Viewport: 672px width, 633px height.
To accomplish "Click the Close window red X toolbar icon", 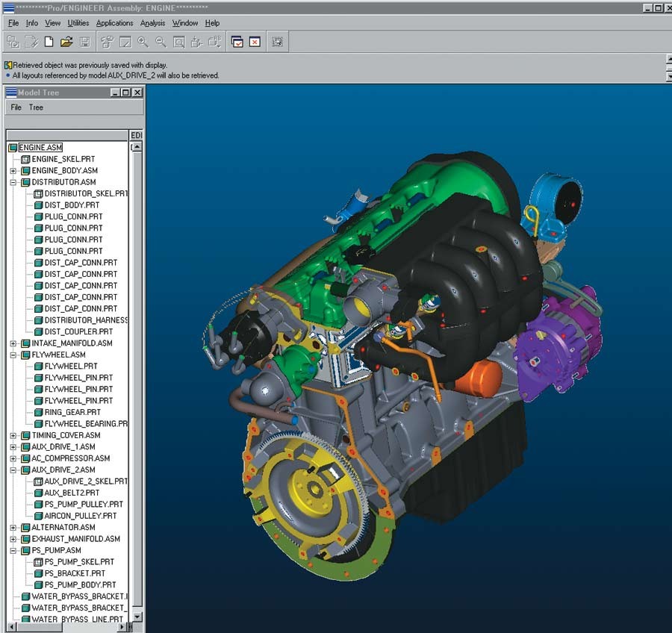I will coord(255,42).
